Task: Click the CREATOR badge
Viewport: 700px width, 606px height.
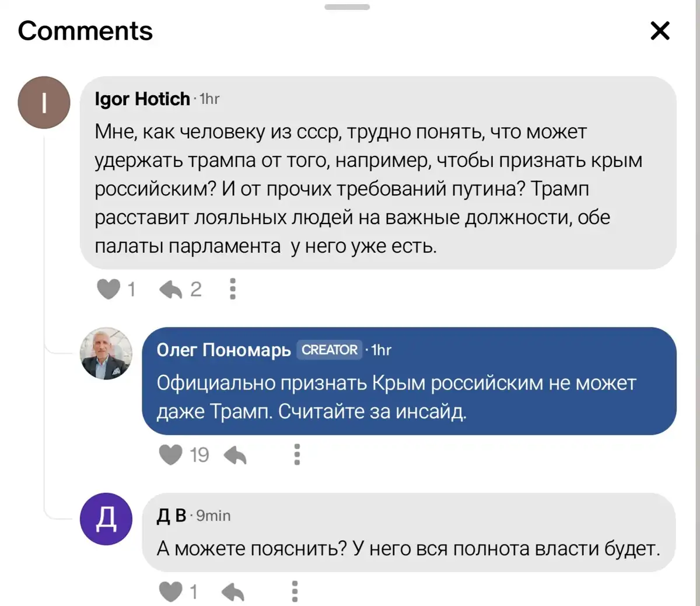Action: 330,350
